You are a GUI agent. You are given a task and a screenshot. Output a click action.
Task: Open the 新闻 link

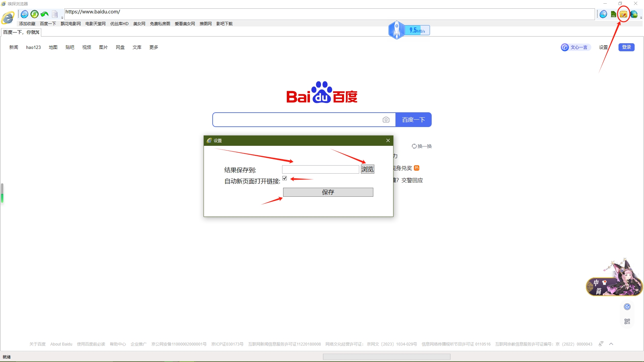click(14, 47)
